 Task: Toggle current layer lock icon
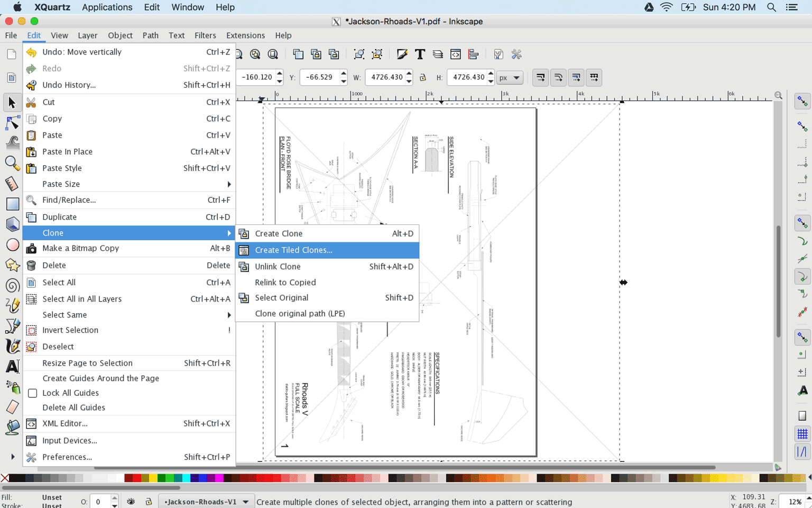click(x=149, y=501)
